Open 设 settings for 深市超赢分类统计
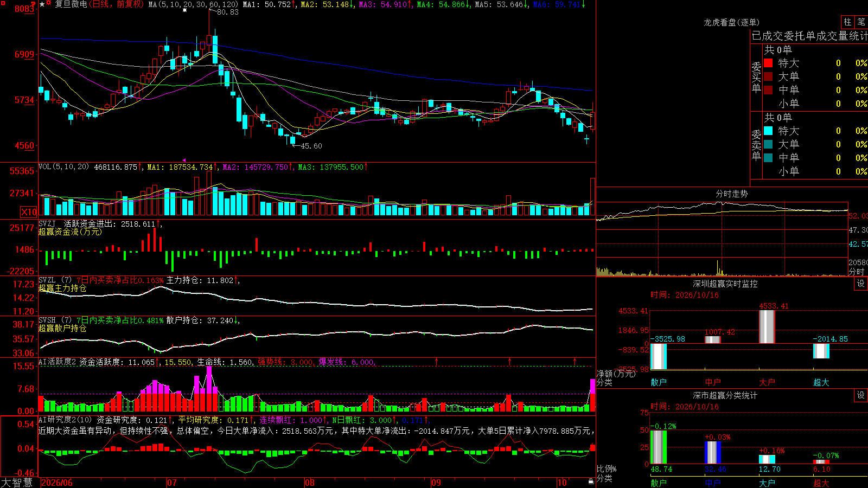 point(861,395)
